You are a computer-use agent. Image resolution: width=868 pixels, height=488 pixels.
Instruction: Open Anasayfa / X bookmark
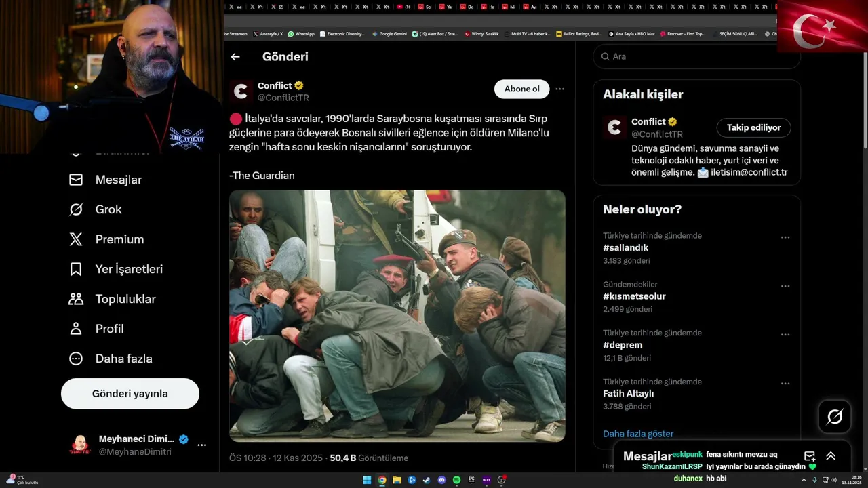point(268,33)
